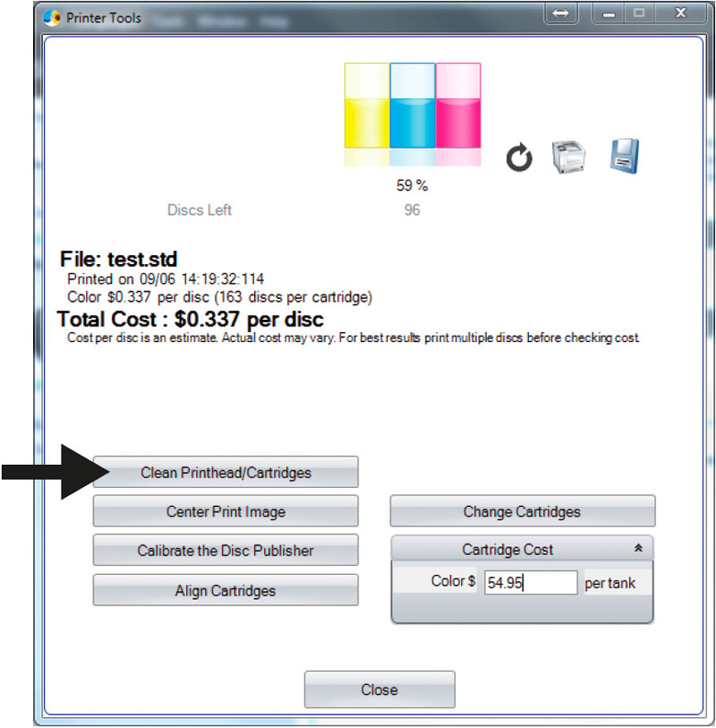The height and width of the screenshot is (728, 716).
Task: Click the Total Cost : $0.337 per disc text
Action: 191,320
